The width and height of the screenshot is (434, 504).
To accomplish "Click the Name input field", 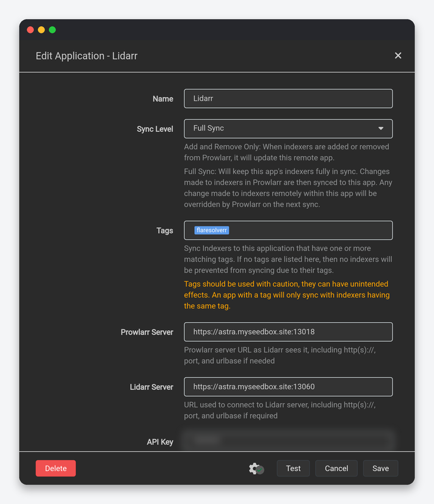I will [x=288, y=99].
